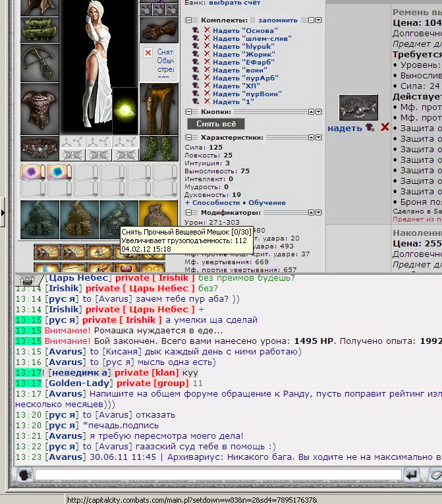Click private [klan] in chat
Viewport: 442px width, 504px height.
147,372
